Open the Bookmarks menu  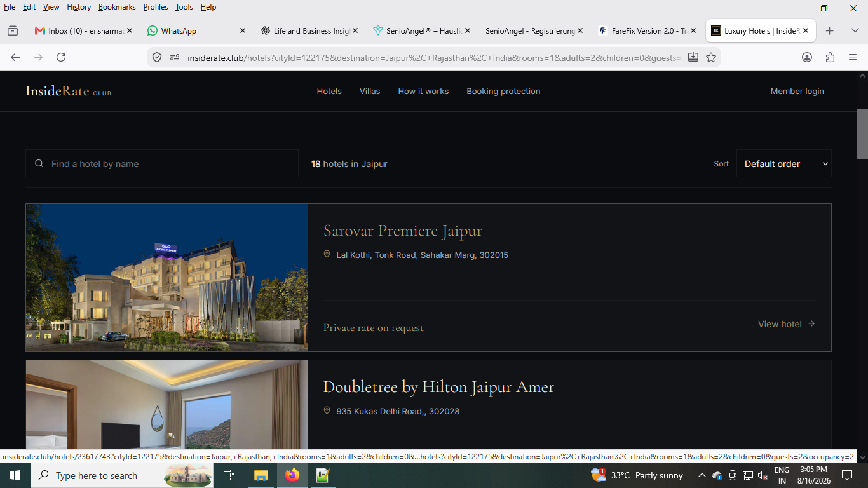point(117,7)
